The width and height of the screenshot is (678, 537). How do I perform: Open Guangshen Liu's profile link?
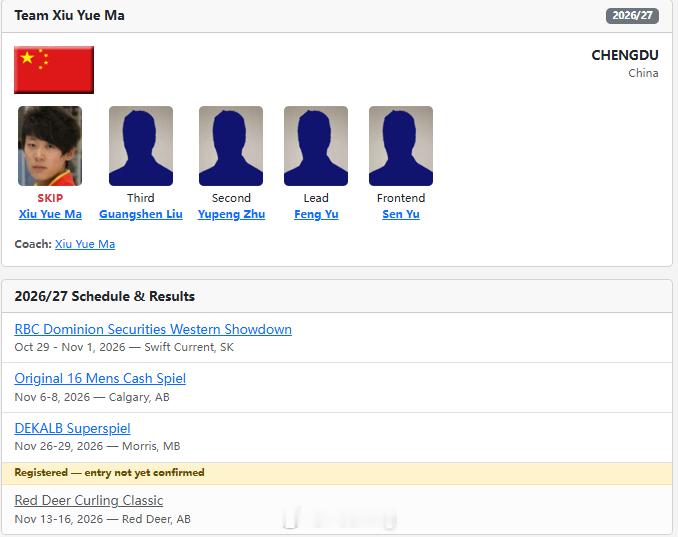pyautogui.click(x=141, y=214)
